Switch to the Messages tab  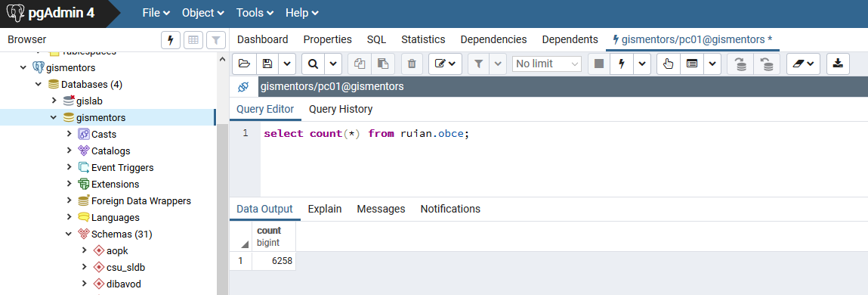pos(381,209)
